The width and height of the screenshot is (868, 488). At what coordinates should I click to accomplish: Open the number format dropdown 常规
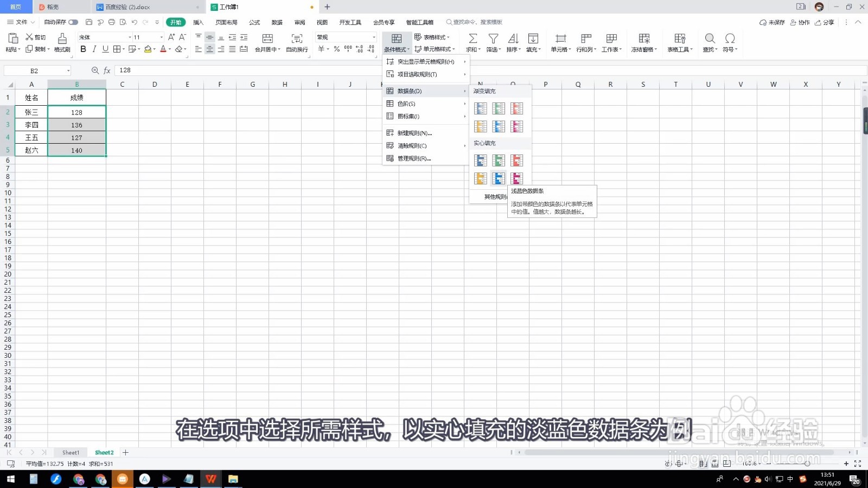tap(374, 37)
